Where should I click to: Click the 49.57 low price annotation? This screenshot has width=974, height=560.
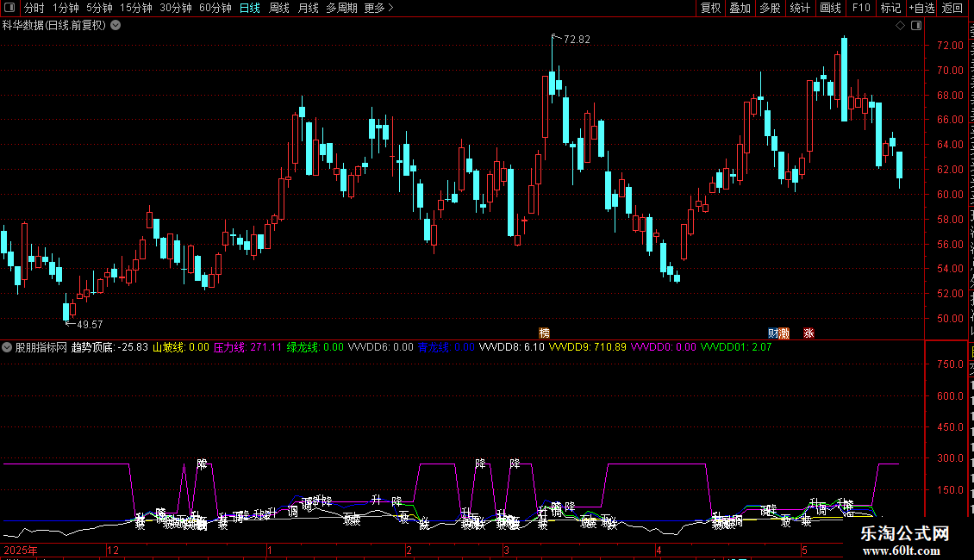pos(90,324)
